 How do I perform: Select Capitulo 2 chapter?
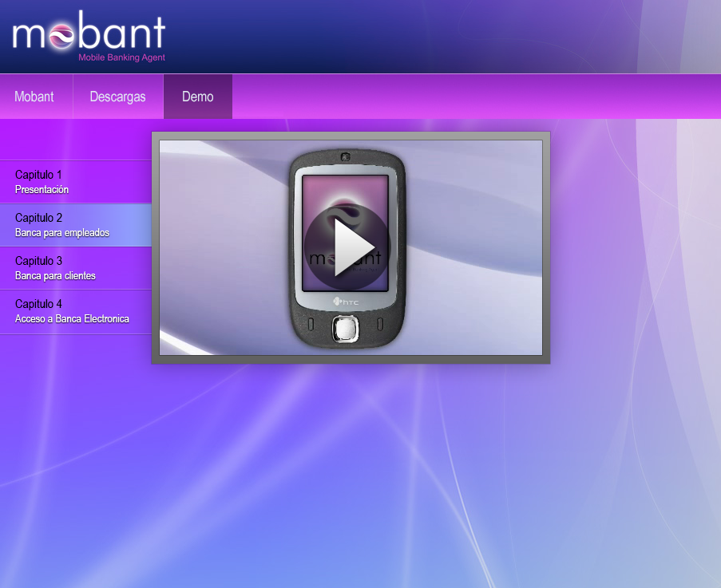click(x=38, y=217)
